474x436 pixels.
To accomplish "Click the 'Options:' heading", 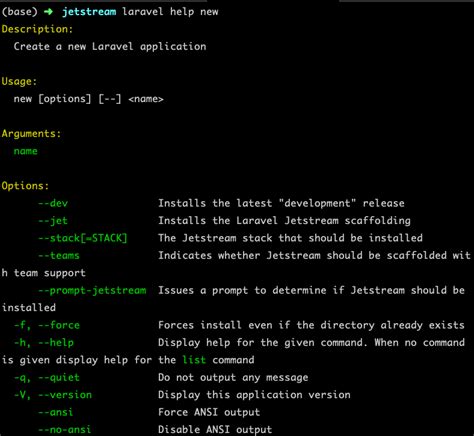I will pyautogui.click(x=25, y=186).
